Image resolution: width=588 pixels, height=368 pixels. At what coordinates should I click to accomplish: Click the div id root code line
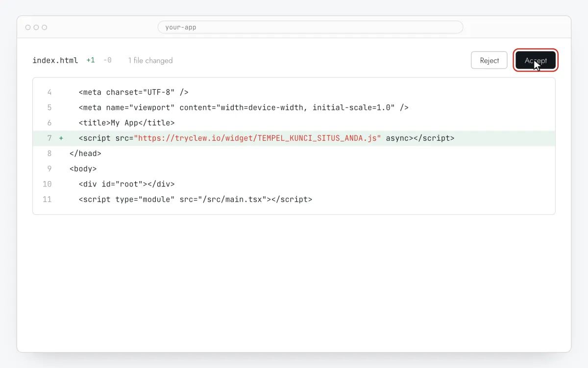pyautogui.click(x=126, y=184)
